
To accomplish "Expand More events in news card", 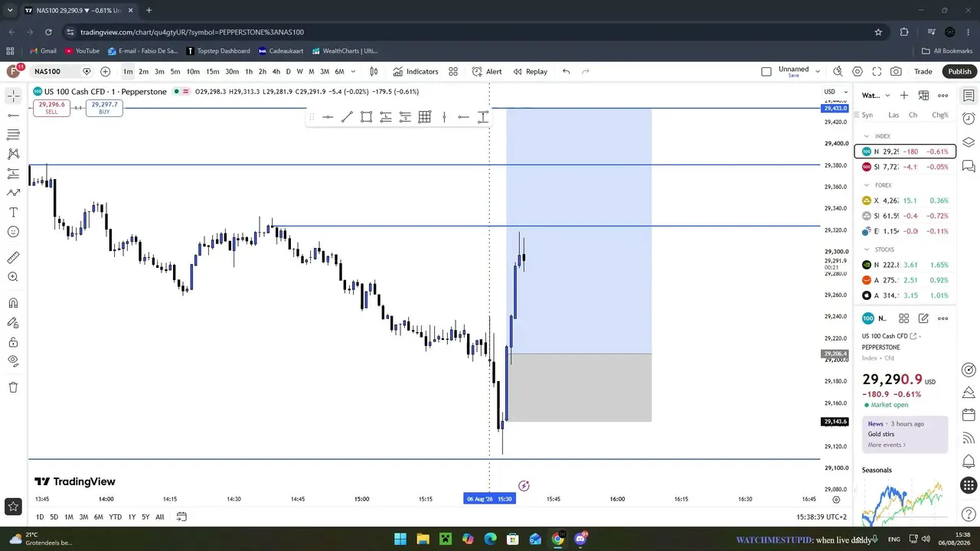I will coord(887,445).
